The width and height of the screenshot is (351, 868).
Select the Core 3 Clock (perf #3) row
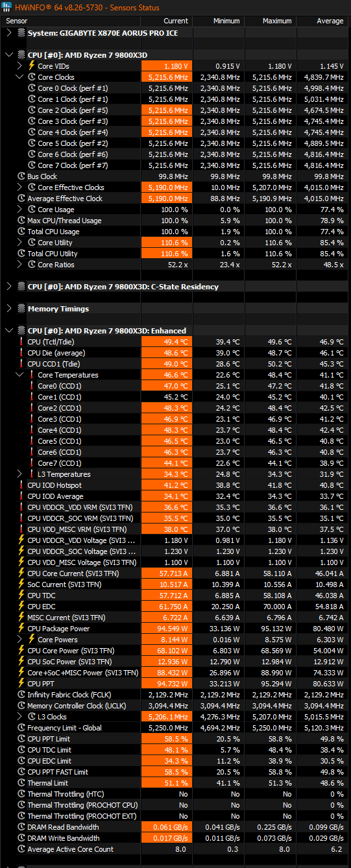click(x=175, y=121)
